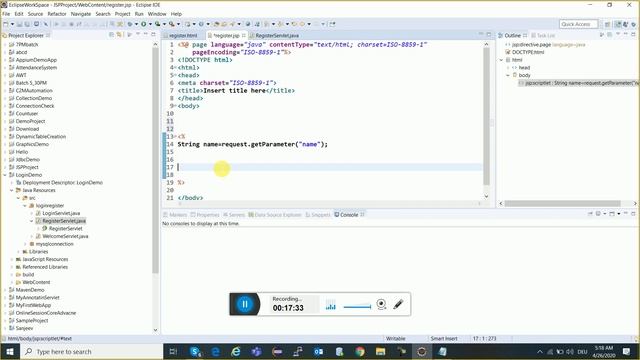Image resolution: width=640 pixels, height=360 pixels.
Task: Click the Outline horizontal scrollbar
Action: (x=562, y=203)
